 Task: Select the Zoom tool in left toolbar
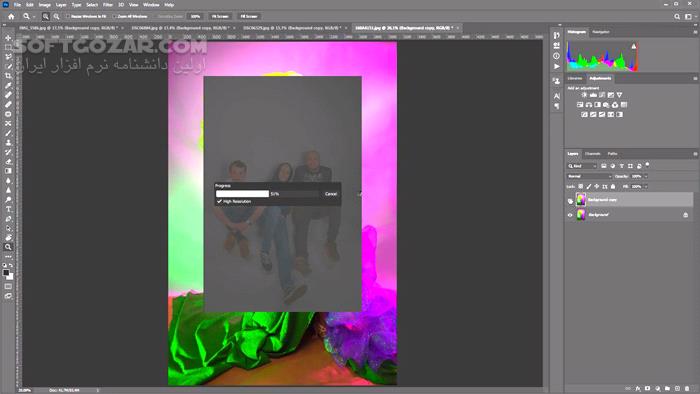coord(8,247)
